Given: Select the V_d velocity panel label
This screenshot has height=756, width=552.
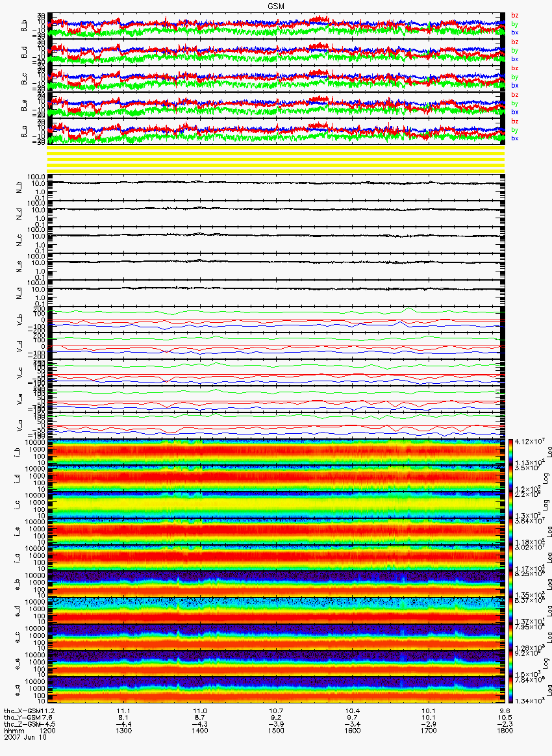Looking at the screenshot, I should 19,346.
